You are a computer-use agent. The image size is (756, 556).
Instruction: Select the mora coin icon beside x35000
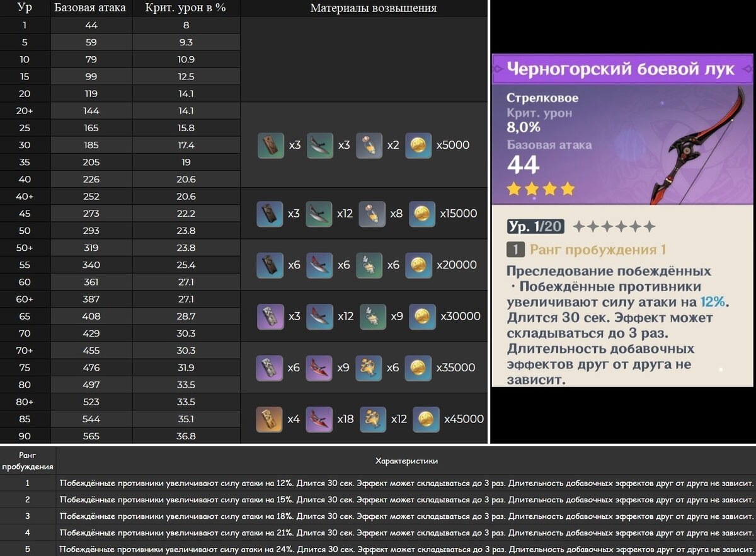pyautogui.click(x=418, y=368)
